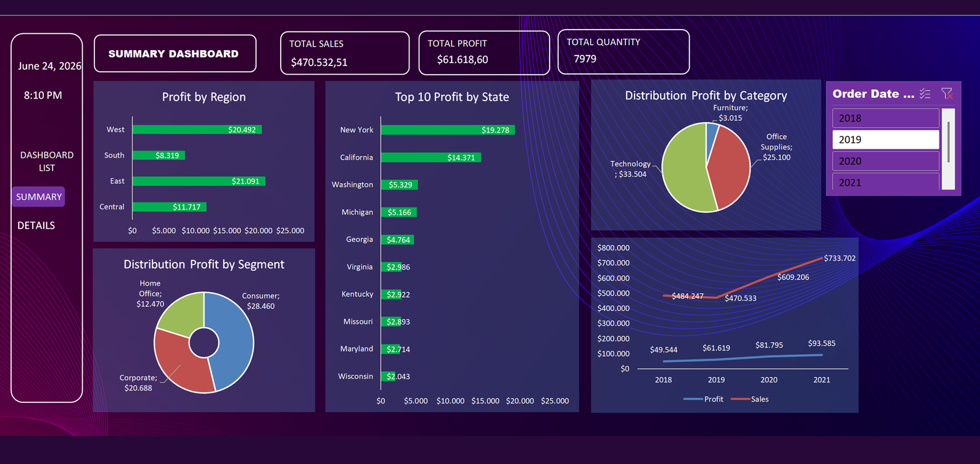Screen dimensions: 980x464
Task: Click the DASHBOARD LIST heading
Action: coord(47,162)
